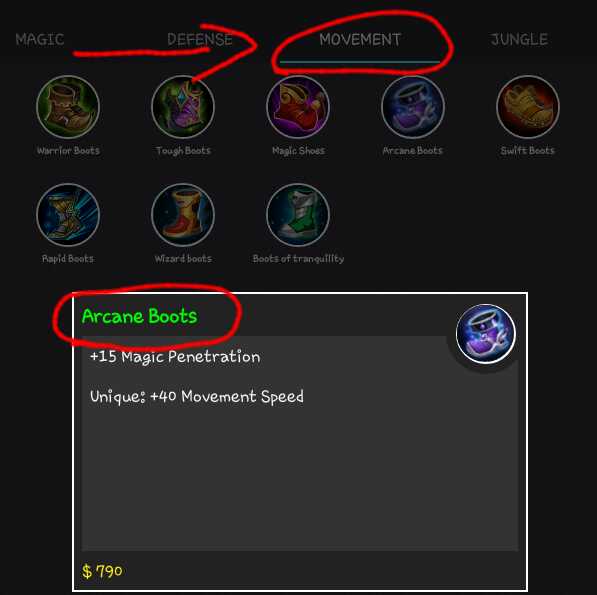Select the Tough Boots icon

click(183, 107)
